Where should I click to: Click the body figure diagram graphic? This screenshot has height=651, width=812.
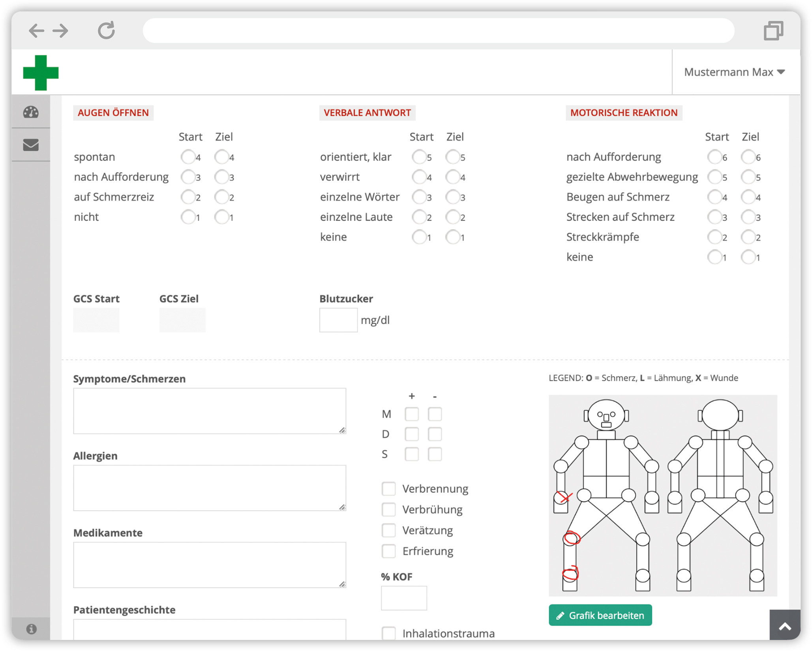point(662,495)
